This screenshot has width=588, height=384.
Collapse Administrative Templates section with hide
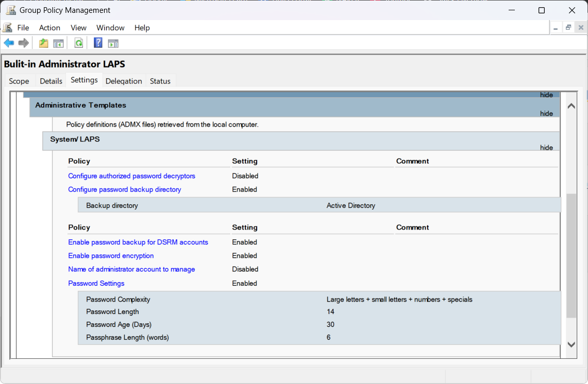pyautogui.click(x=546, y=114)
